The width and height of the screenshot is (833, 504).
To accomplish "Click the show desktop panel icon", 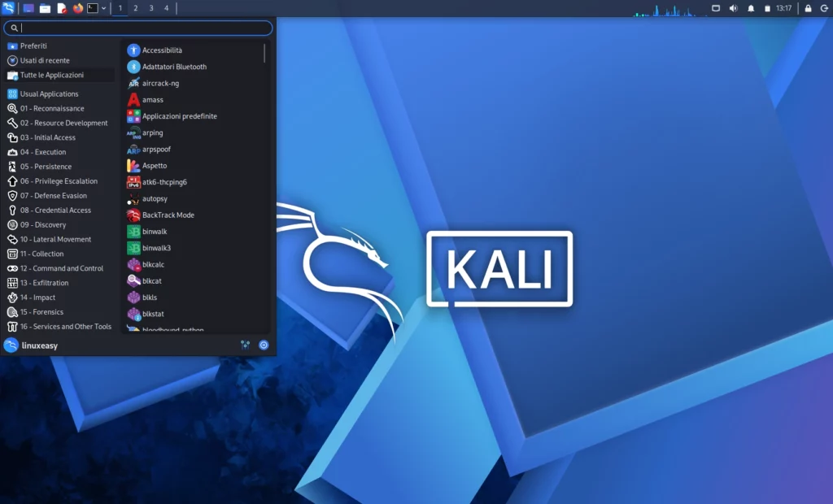I will pos(28,8).
